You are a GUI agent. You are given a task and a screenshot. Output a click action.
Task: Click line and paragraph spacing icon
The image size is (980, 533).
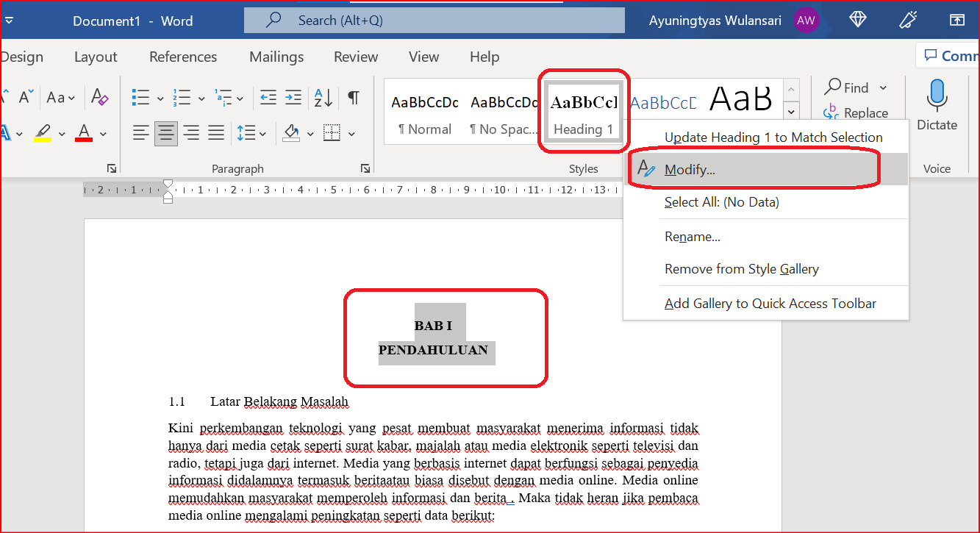tap(245, 133)
